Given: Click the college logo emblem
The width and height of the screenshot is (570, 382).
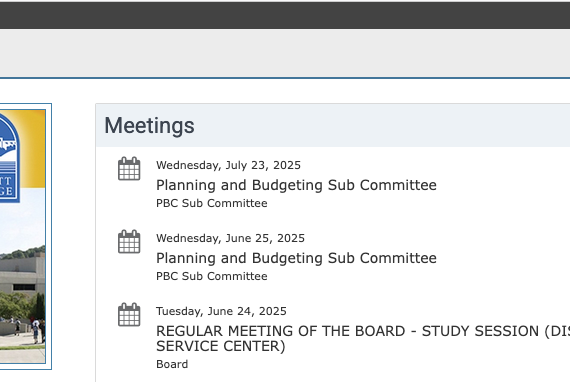Looking at the screenshot, I should tap(9, 158).
